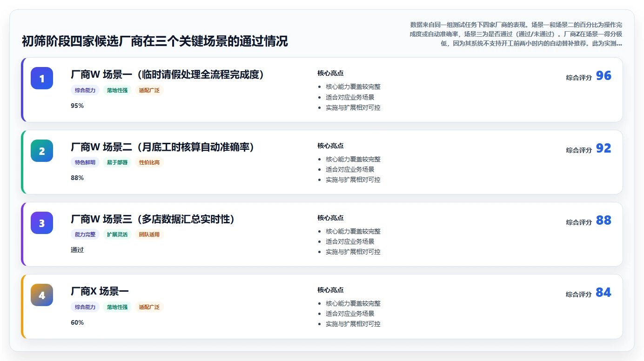Click 核心亮点 heading in 厂商W 场景三 card
The height and width of the screenshot is (361, 644).
pos(330,218)
